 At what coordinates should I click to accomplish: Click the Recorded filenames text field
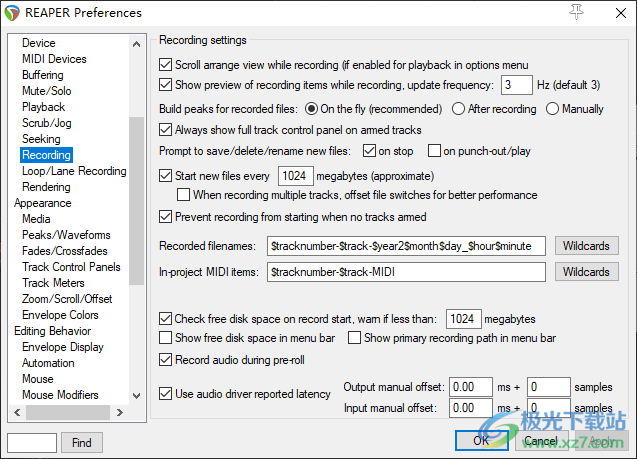[x=406, y=245]
